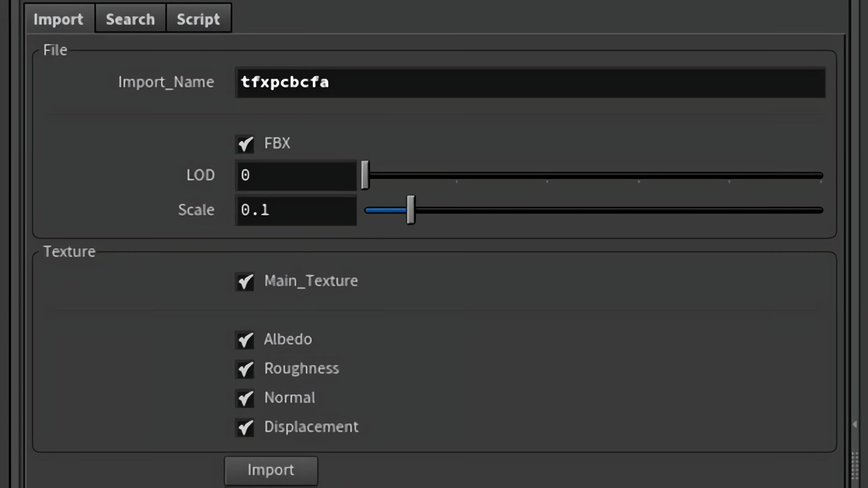Toggle the Normal map checkbox
This screenshot has height=488, width=868.
(245, 399)
